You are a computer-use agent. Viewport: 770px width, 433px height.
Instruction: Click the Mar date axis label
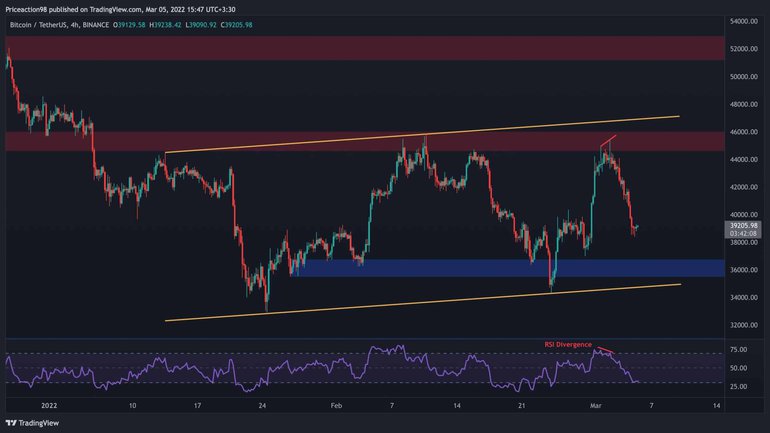(595, 406)
